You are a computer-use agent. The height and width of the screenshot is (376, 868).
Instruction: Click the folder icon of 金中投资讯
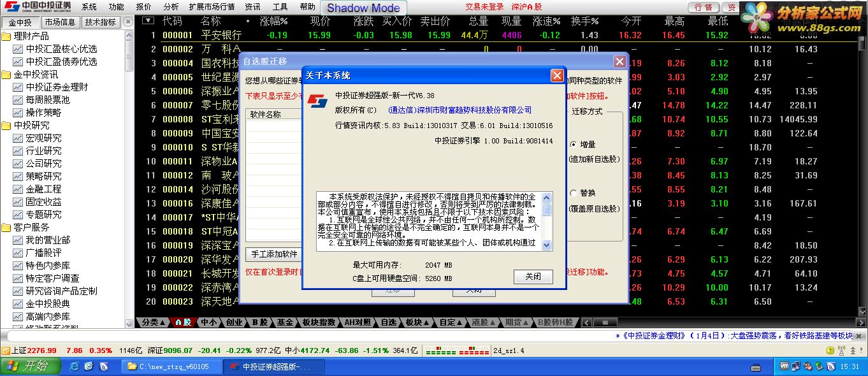6,75
